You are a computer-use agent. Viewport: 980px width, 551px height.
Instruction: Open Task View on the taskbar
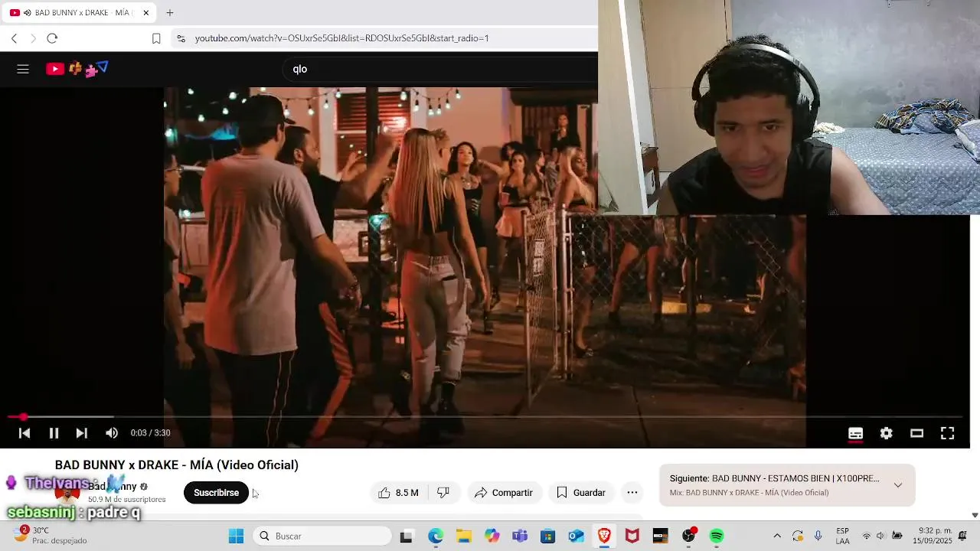point(406,536)
